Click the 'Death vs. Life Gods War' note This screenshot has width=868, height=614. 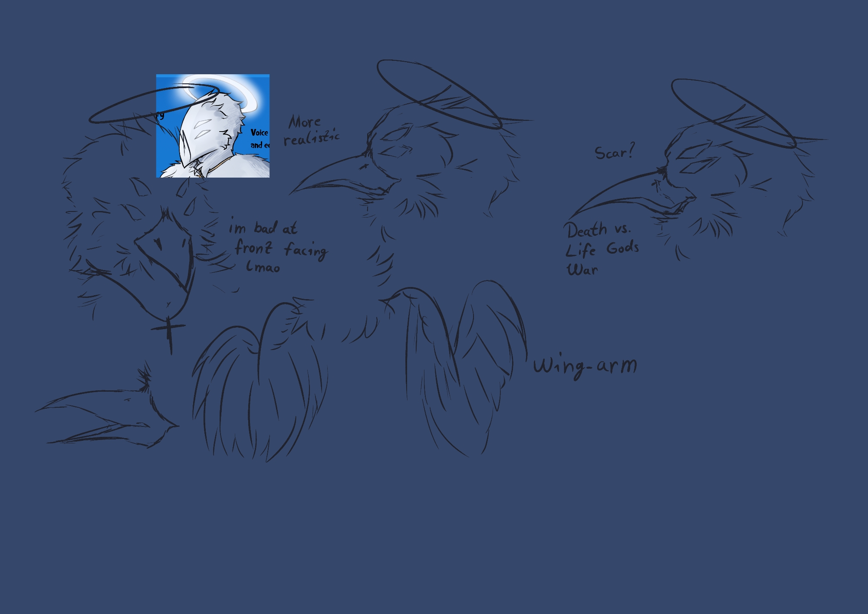click(x=601, y=249)
